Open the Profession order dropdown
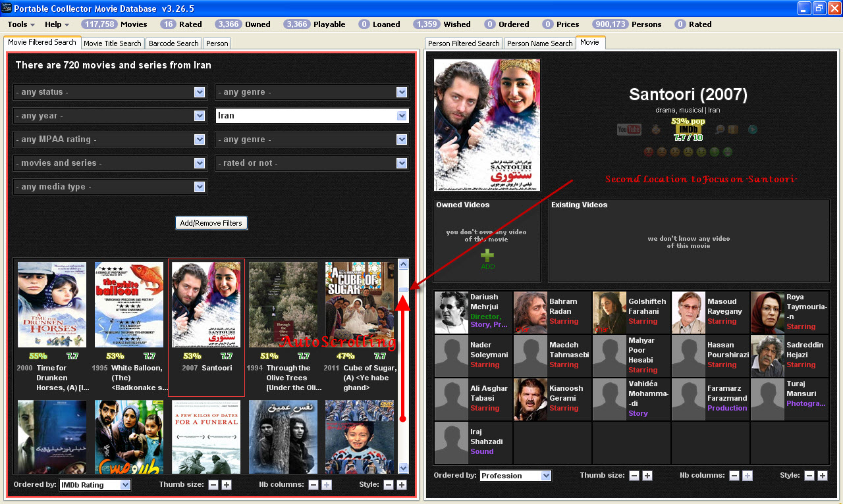 (x=515, y=476)
